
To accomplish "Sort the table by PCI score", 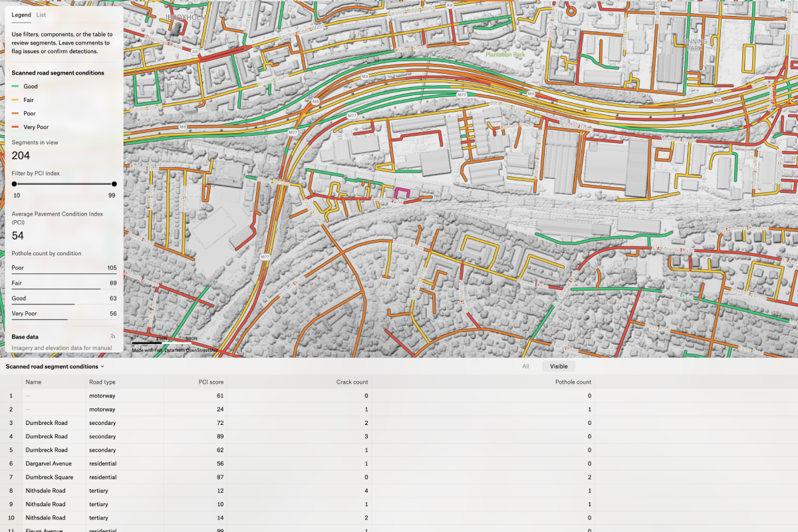I will tap(211, 382).
